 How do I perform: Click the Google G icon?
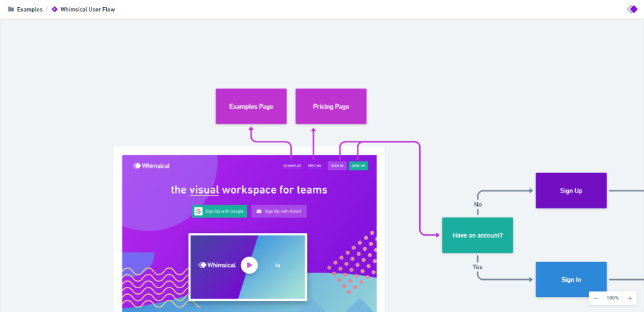(x=198, y=212)
